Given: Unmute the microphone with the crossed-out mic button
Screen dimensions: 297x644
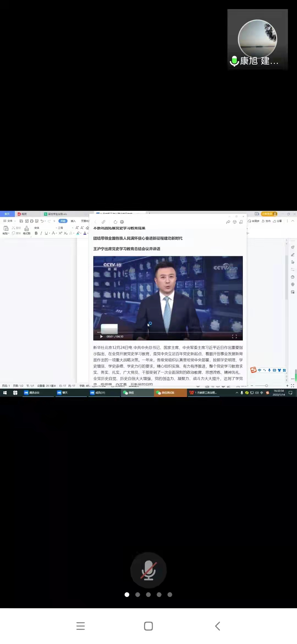Looking at the screenshot, I should [x=148, y=570].
